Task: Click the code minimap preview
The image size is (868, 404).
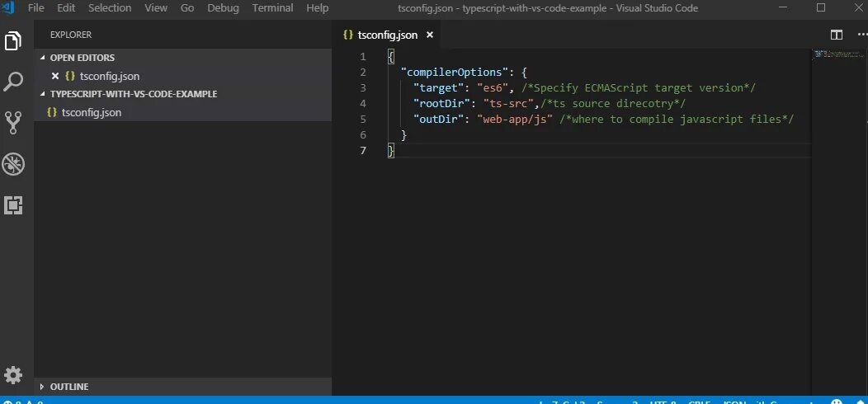Action: point(837,54)
